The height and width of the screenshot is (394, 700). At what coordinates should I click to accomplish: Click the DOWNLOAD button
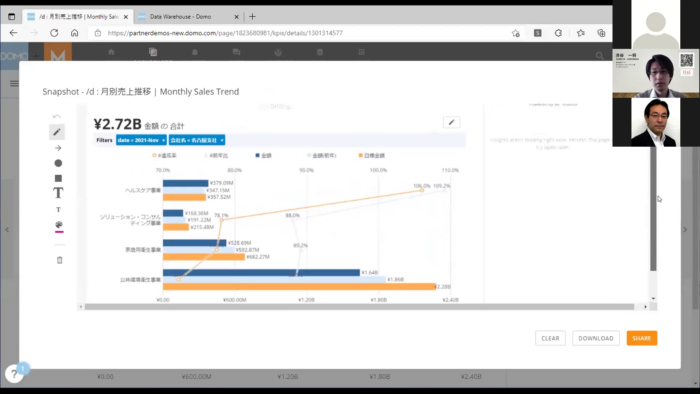click(x=596, y=338)
